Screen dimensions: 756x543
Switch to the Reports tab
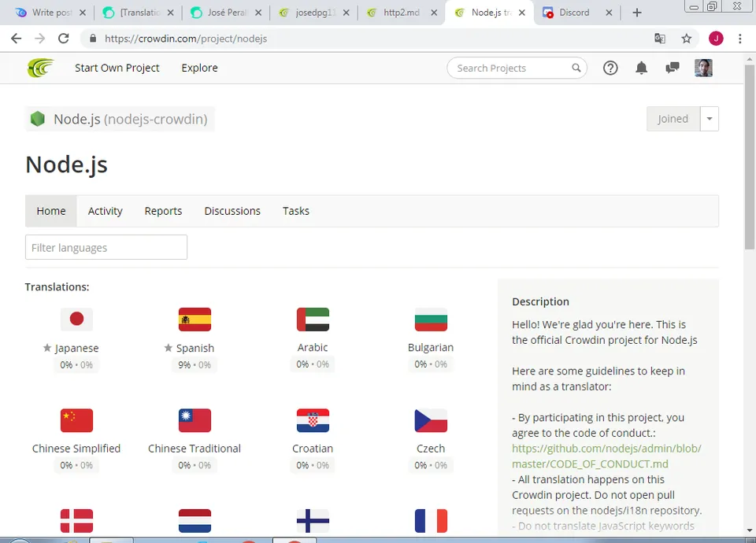point(164,211)
